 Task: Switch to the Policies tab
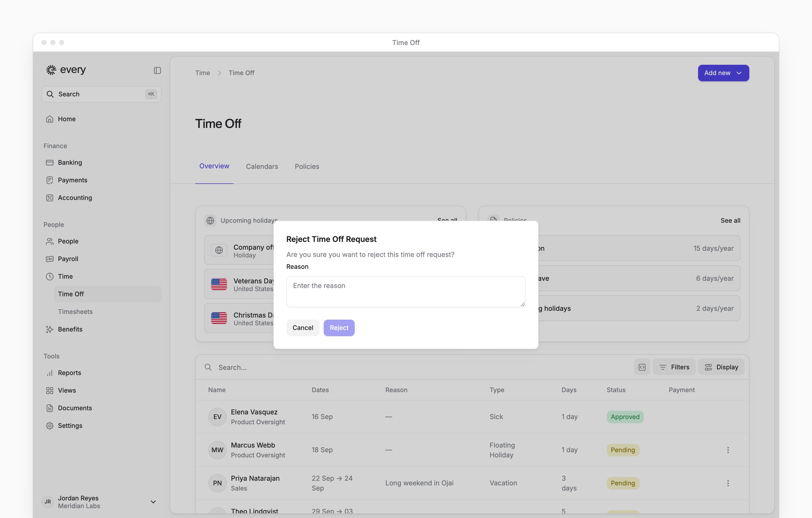pos(307,166)
